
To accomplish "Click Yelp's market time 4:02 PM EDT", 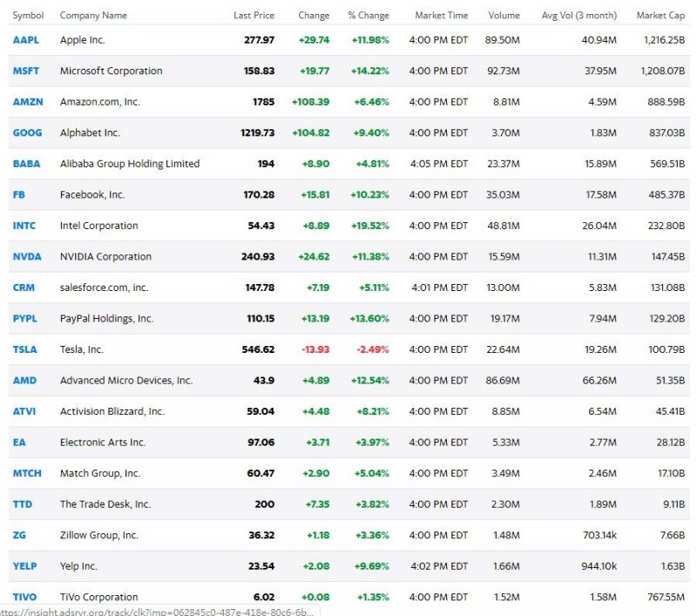I will pos(439,566).
